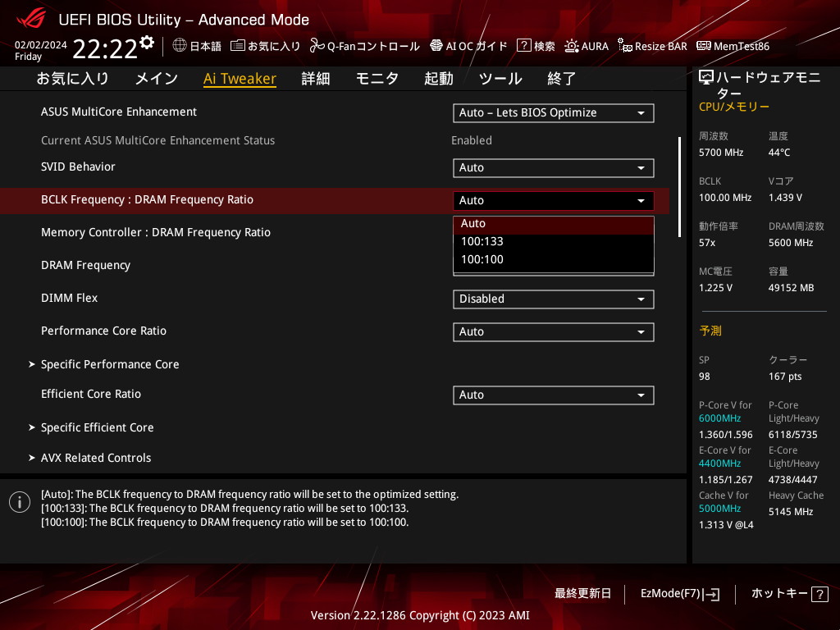The image size is (840, 630).
Task: Collapse BCLK Frequency DRAM Ratio dropdown
Action: click(x=554, y=200)
